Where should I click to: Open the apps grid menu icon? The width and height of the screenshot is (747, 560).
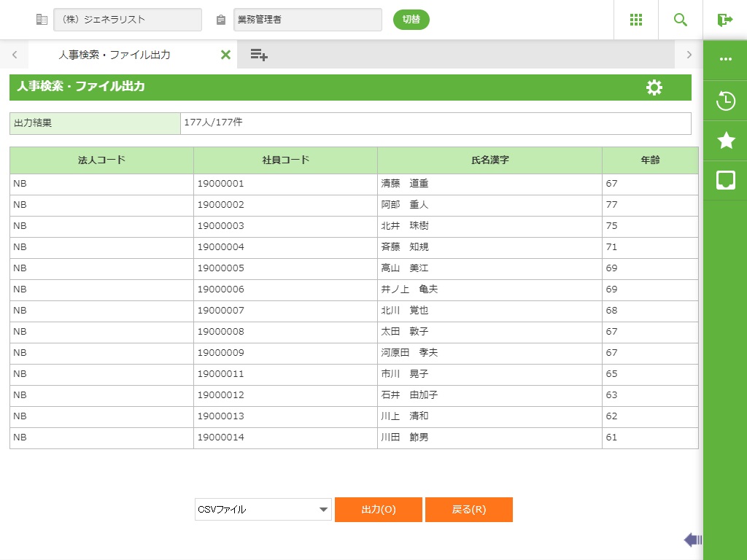click(x=635, y=20)
